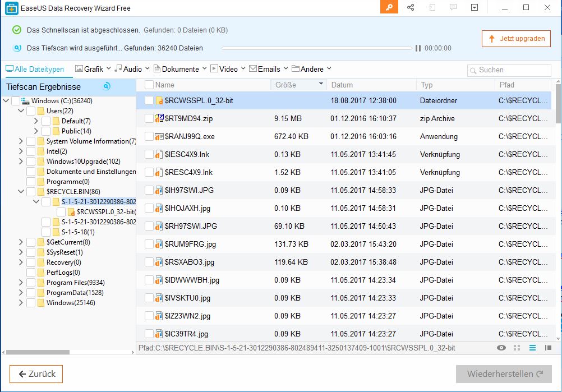
Task: Go back with the Zurück button
Action: [36, 374]
